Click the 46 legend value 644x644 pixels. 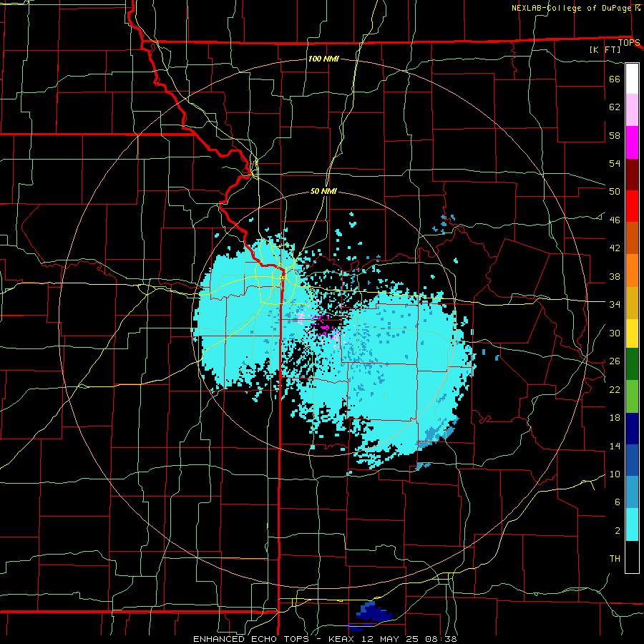(615, 220)
